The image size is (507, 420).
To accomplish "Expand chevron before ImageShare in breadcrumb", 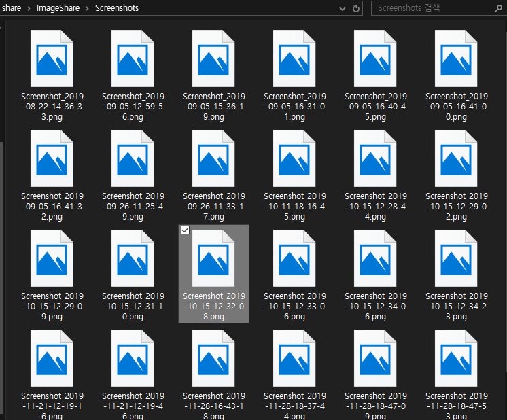I will tap(29, 8).
